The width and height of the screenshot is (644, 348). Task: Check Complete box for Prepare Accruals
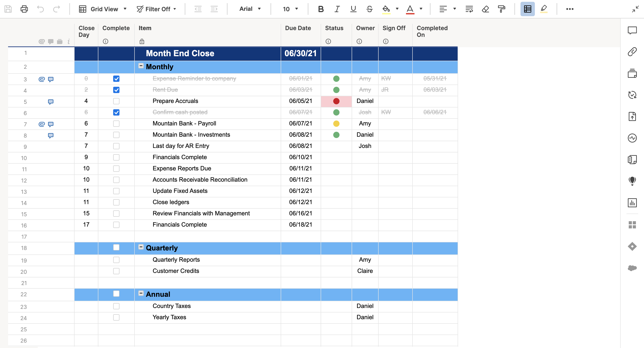[116, 101]
